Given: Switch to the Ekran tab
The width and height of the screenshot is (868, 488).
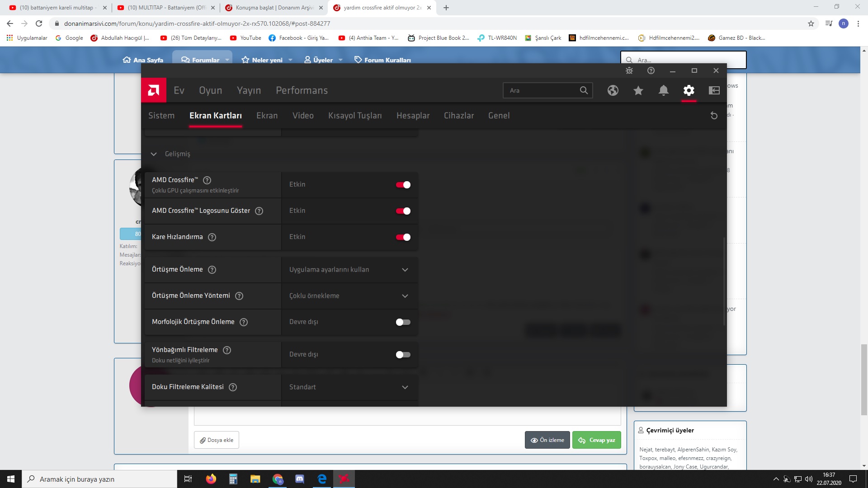Looking at the screenshot, I should tap(267, 116).
